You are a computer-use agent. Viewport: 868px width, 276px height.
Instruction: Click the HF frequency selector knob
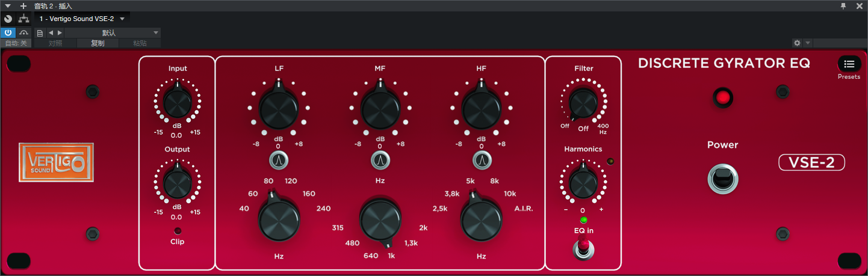(x=481, y=219)
